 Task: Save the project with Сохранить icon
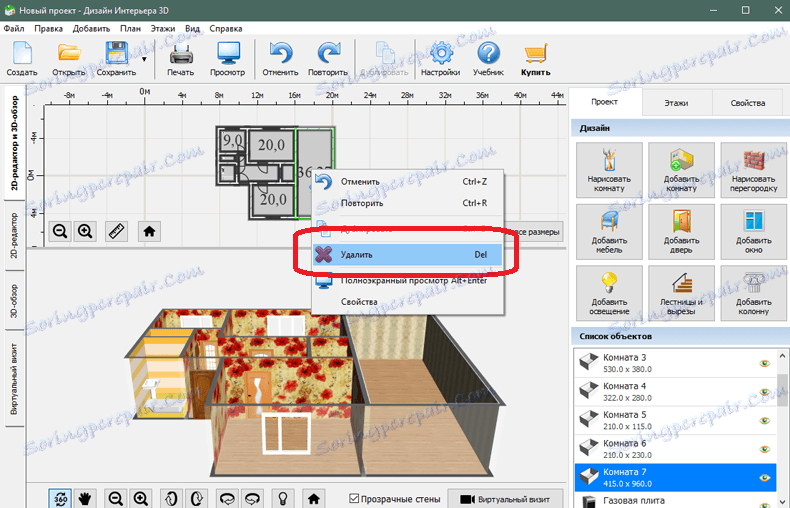[116, 58]
